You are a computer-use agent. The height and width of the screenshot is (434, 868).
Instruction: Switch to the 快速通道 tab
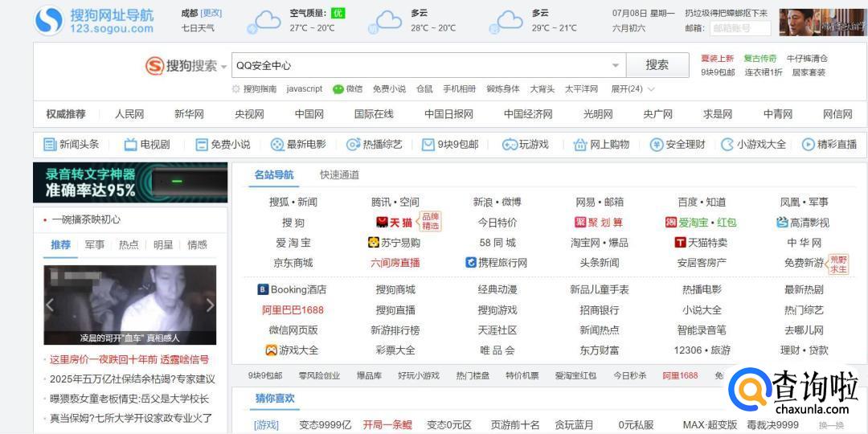(339, 175)
